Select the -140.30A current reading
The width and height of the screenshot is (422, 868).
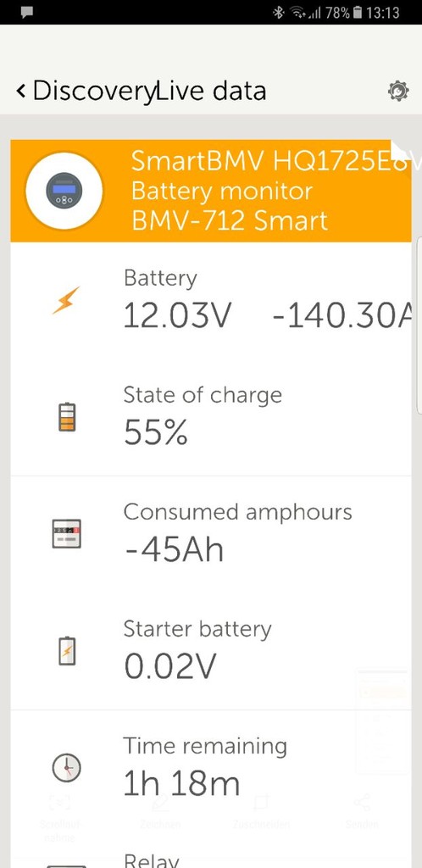(x=342, y=317)
